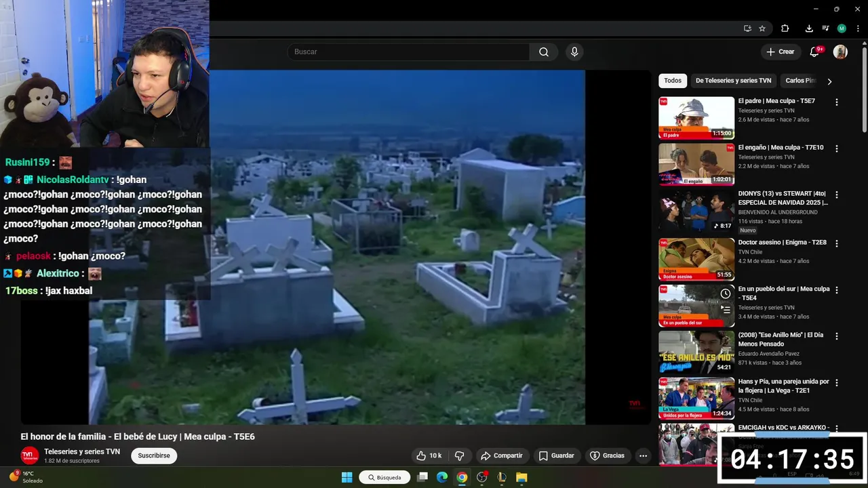Open Hans y Pía La Vega thumbnail
This screenshot has height=488, width=868.
tap(696, 399)
